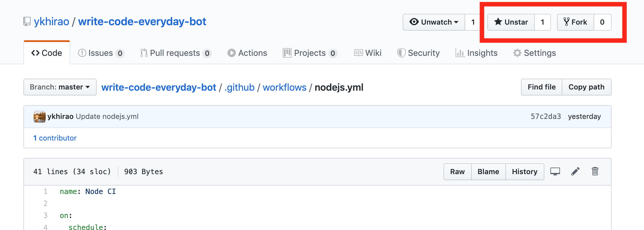Click ykhirao avatar thumbnail in commit row
The image size is (644, 230).
(40, 117)
